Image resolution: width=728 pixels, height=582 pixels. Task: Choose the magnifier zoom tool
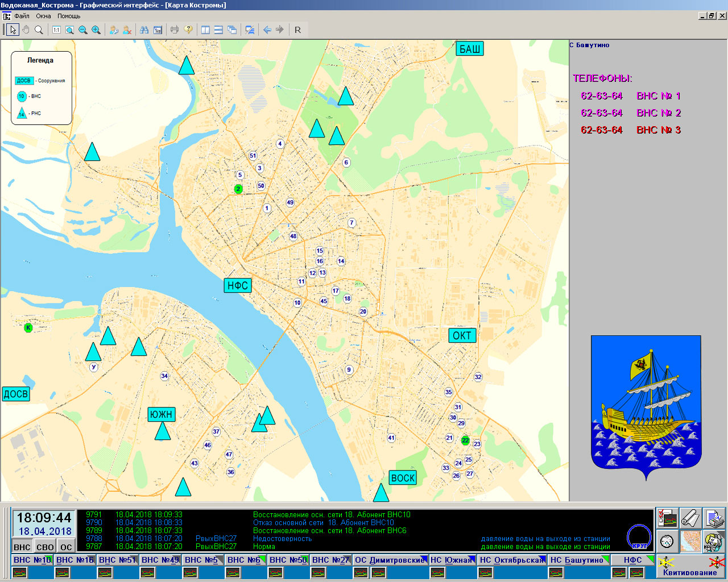click(39, 30)
